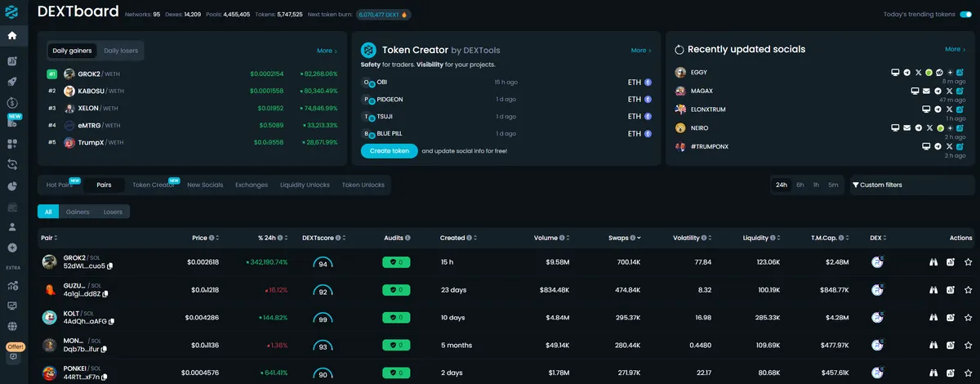Viewport: 980px width, 384px height.
Task: Open New Socials tab
Action: coord(205,185)
